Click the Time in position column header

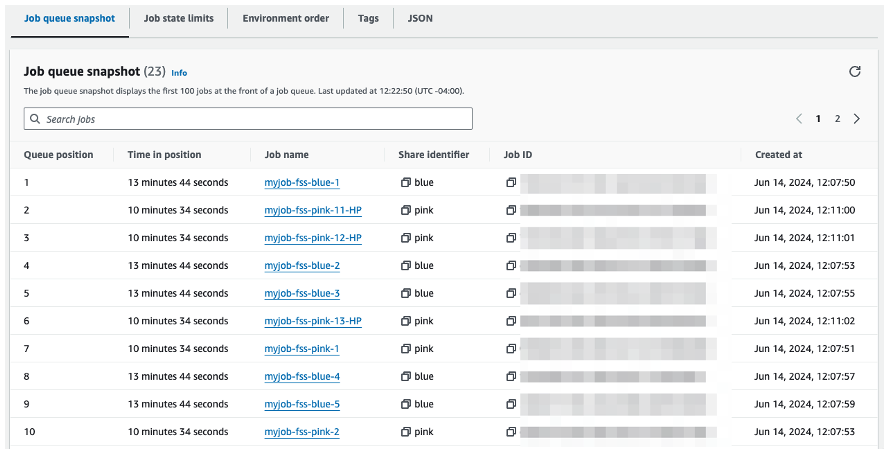coord(164,155)
